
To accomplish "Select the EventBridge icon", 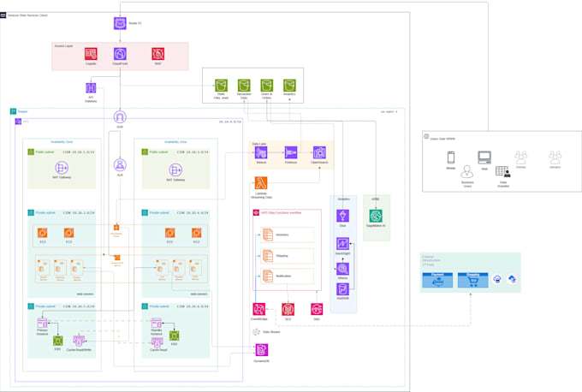I will tap(259, 309).
